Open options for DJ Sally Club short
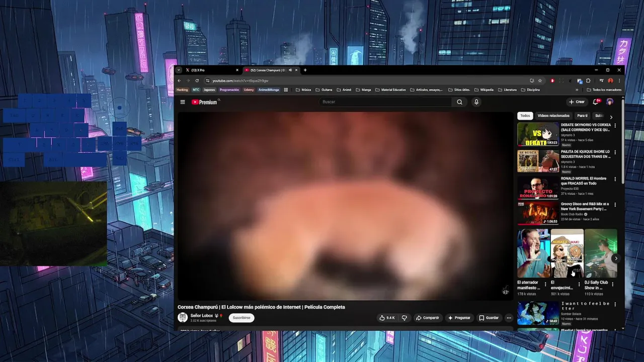 pyautogui.click(x=613, y=284)
